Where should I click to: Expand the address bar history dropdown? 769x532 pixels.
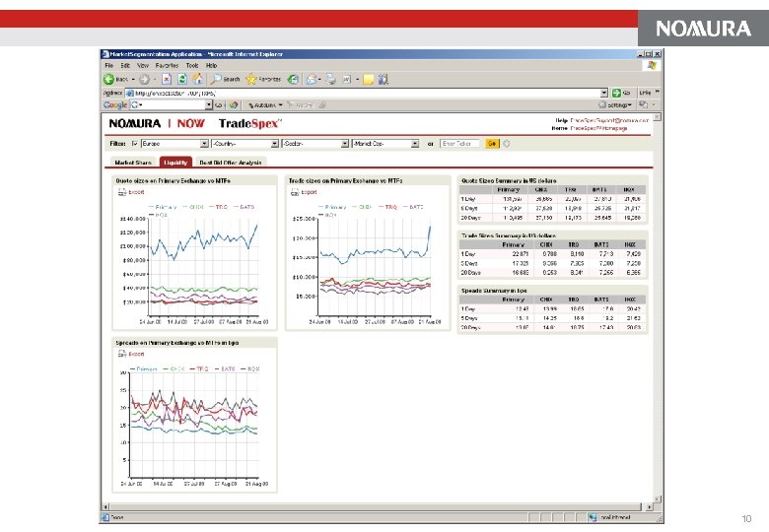[604, 93]
